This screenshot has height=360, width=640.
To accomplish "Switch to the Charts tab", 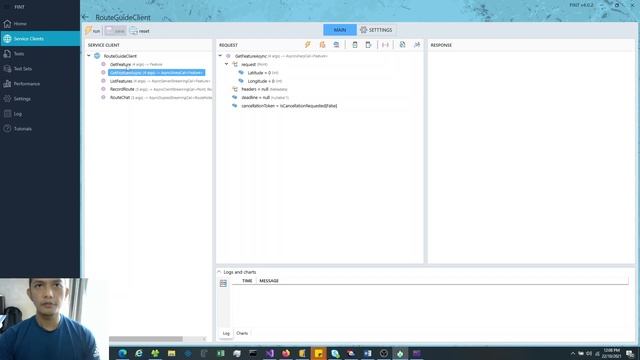I will point(242,333).
